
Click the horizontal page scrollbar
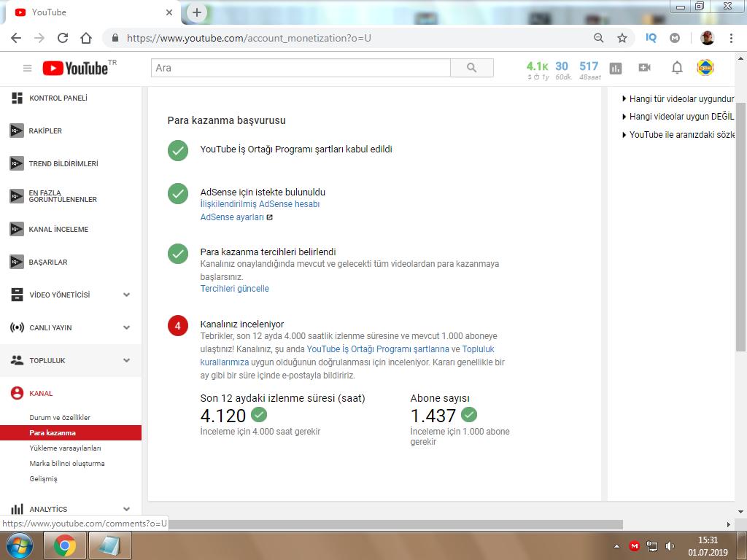point(395,524)
